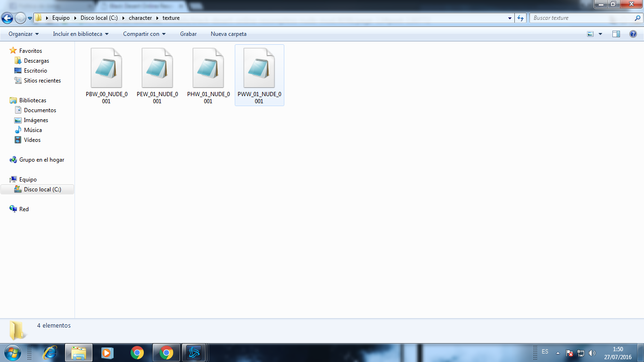Open Incluir en biblioteca menu
The height and width of the screenshot is (362, 644).
pos(81,34)
